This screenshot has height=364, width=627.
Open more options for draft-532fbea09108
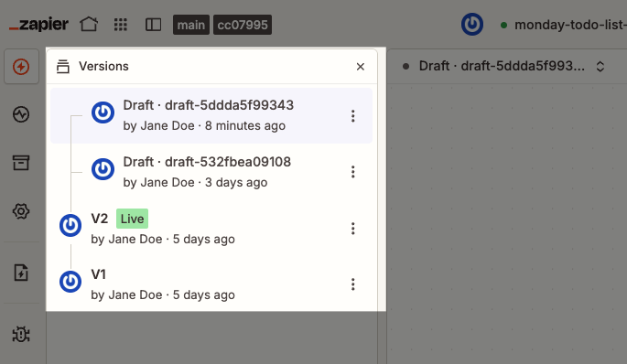click(352, 172)
